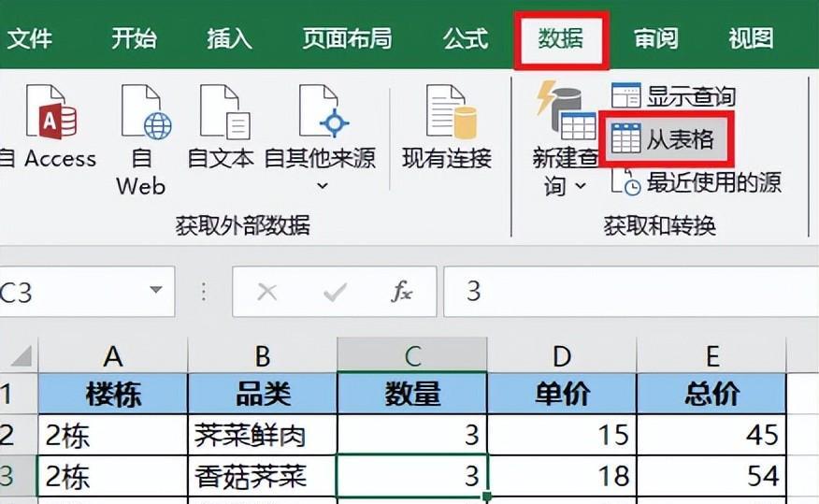819x504 pixels.
Task: Click the 品类 header cell
Action: pos(263,394)
